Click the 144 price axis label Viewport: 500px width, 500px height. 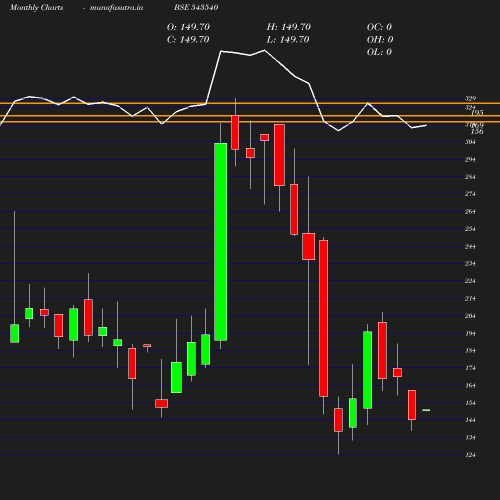pyautogui.click(x=470, y=420)
